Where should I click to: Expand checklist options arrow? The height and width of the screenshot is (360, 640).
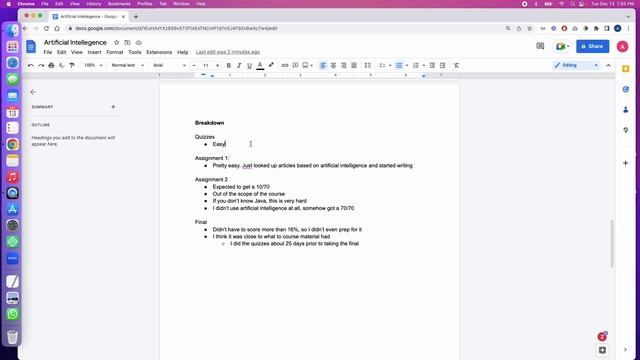[x=390, y=65]
